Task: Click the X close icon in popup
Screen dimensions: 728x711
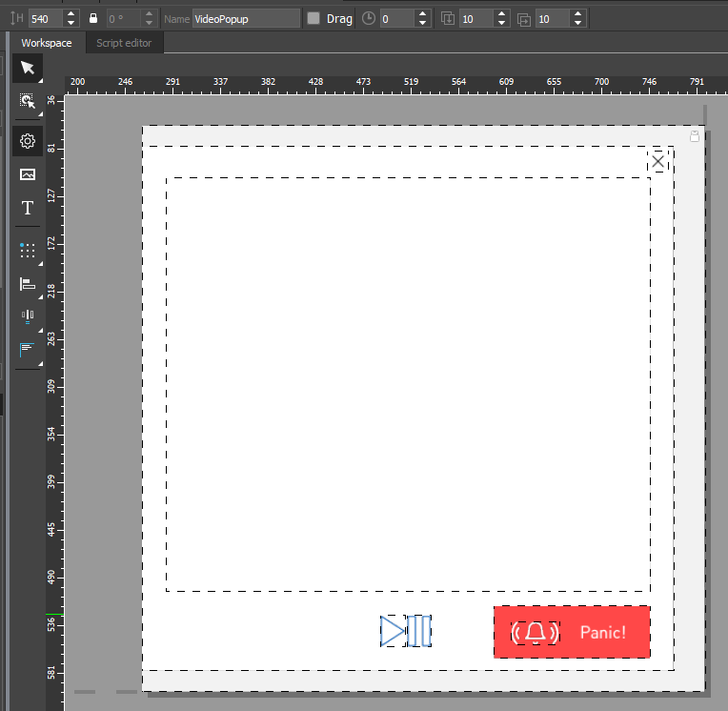Action: click(x=657, y=161)
